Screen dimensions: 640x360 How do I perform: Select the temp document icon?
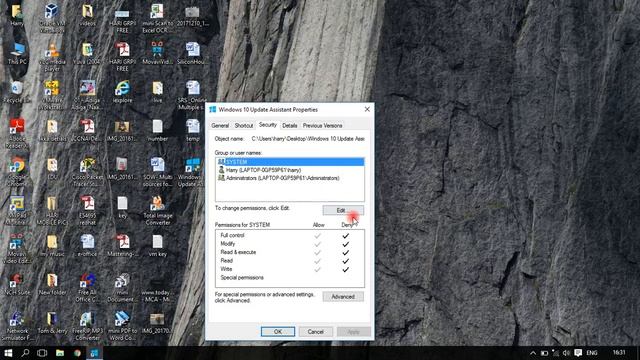(192, 130)
